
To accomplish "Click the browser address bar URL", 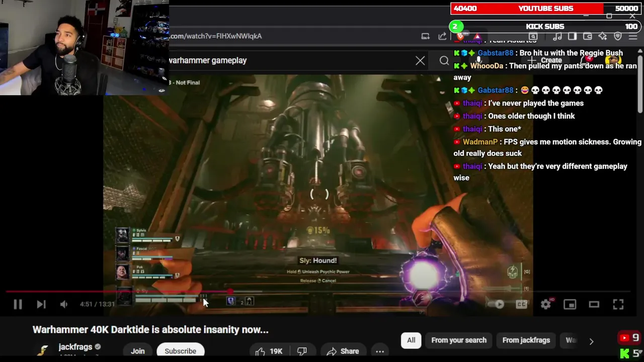I will [x=215, y=36].
